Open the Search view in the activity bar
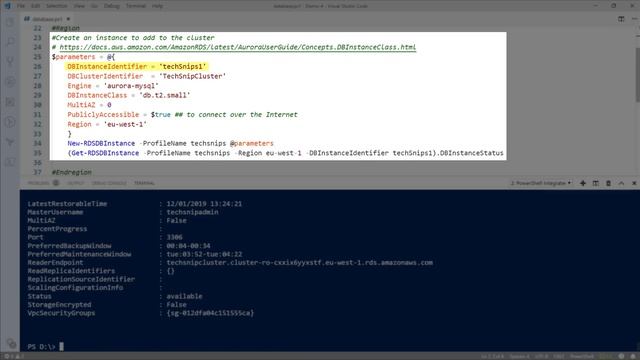The height and width of the screenshot is (360, 640). click(10, 42)
